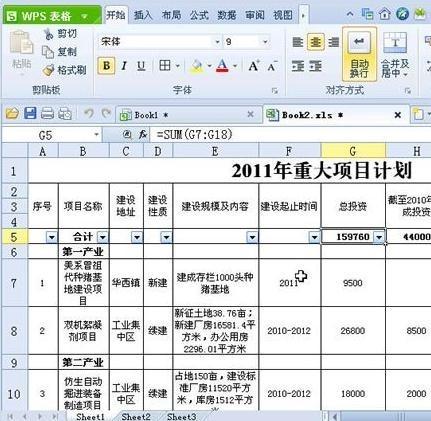Switch to the 插入 ribbon tab
Image resolution: width=431 pixels, height=421 pixels.
coord(143,15)
